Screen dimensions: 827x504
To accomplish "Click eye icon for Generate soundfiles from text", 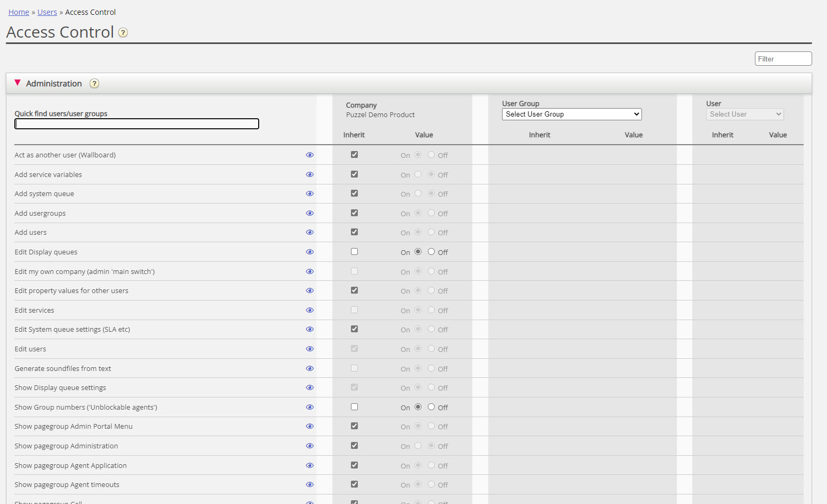I will coord(310,369).
